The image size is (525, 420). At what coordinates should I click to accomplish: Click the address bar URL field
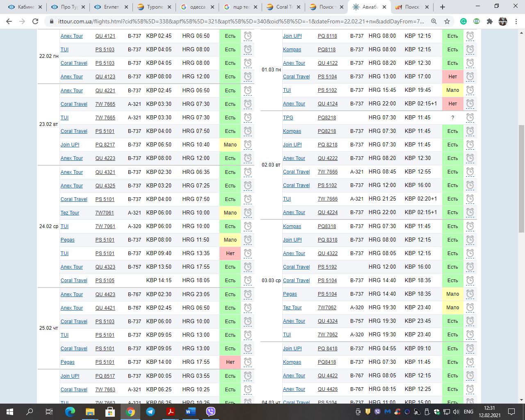[238, 21]
